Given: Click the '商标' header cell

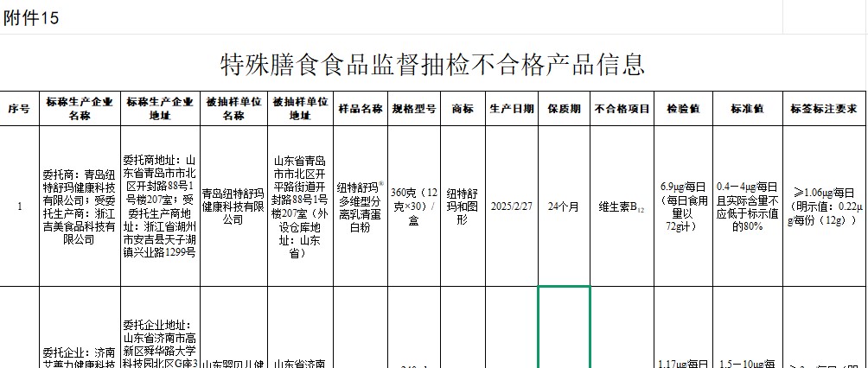Looking at the screenshot, I should tap(463, 109).
